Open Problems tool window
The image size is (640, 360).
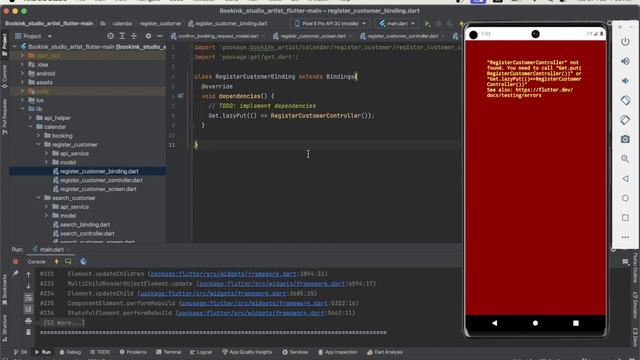click(x=133, y=352)
